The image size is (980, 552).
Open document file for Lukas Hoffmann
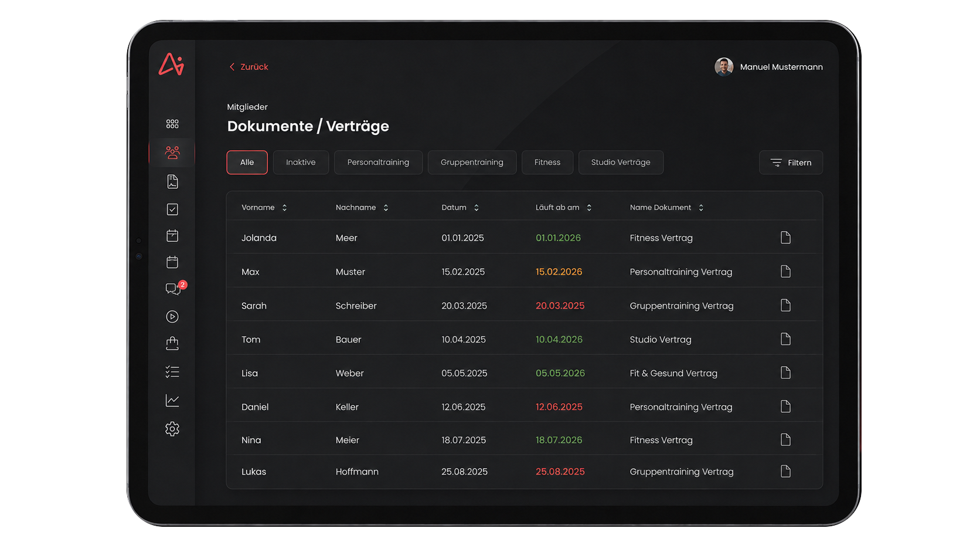click(785, 472)
